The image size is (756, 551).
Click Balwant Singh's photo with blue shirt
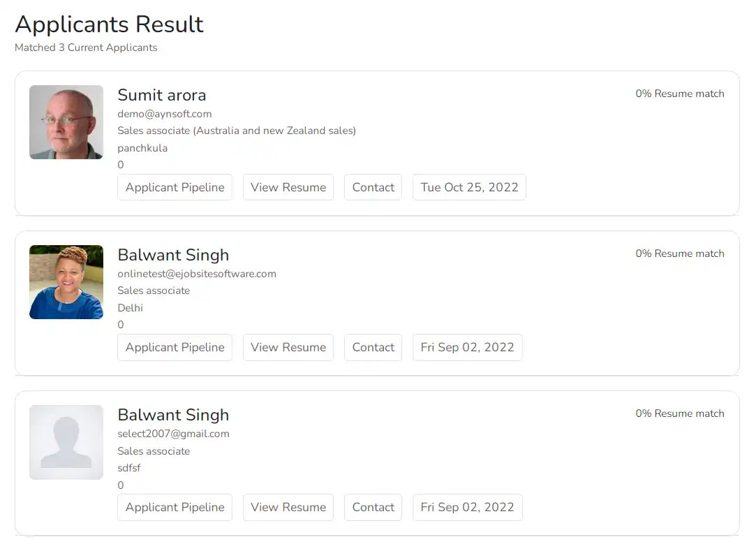pyautogui.click(x=66, y=281)
